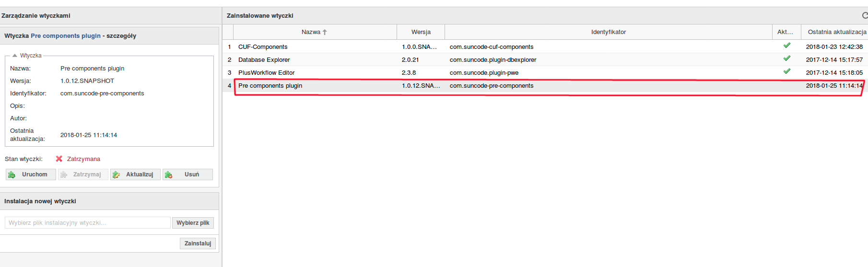868x267 pixels.
Task: Select the Pre components plugin row
Action: pyautogui.click(x=545, y=85)
